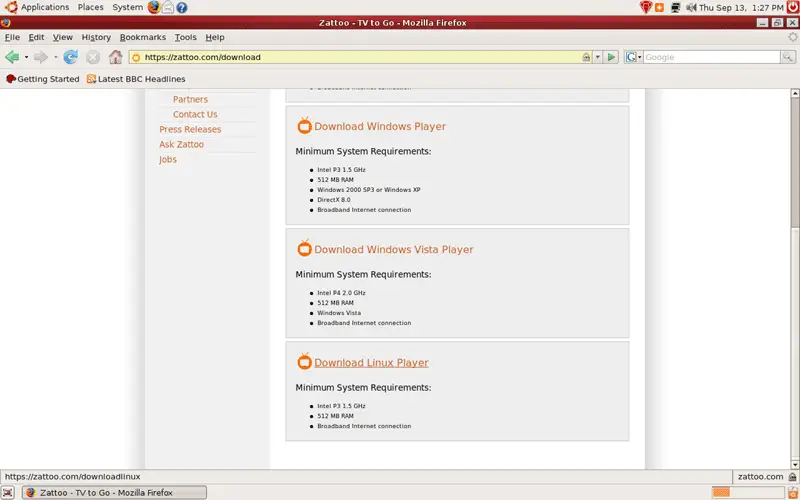The image size is (800, 500).
Task: Click the red gem tray icon
Action: [x=645, y=7]
